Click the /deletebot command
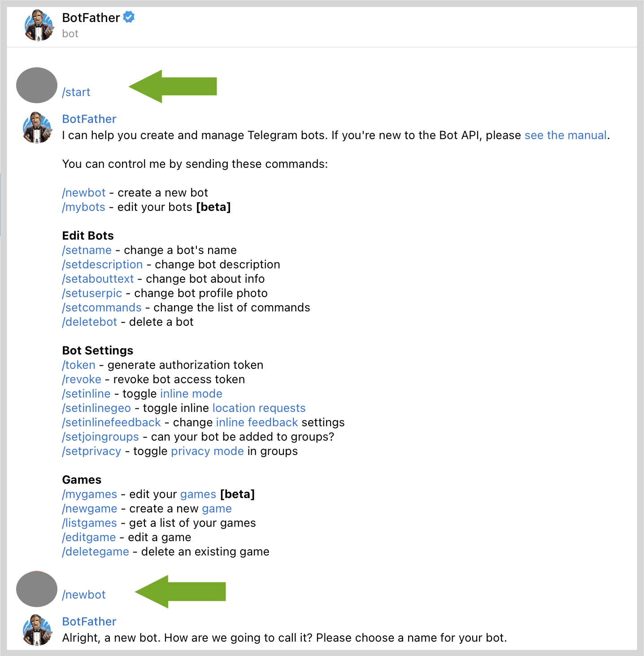The height and width of the screenshot is (656, 644). [90, 322]
